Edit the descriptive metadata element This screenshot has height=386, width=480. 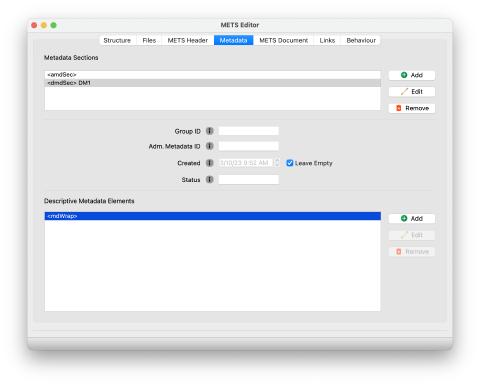click(x=412, y=235)
